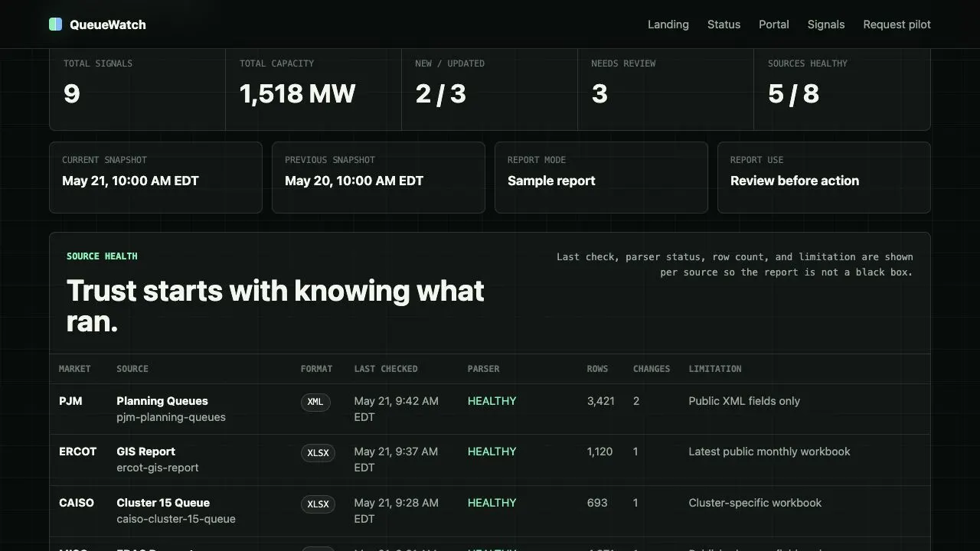Navigate to the Portal
This screenshot has height=551, width=980.
[774, 24]
